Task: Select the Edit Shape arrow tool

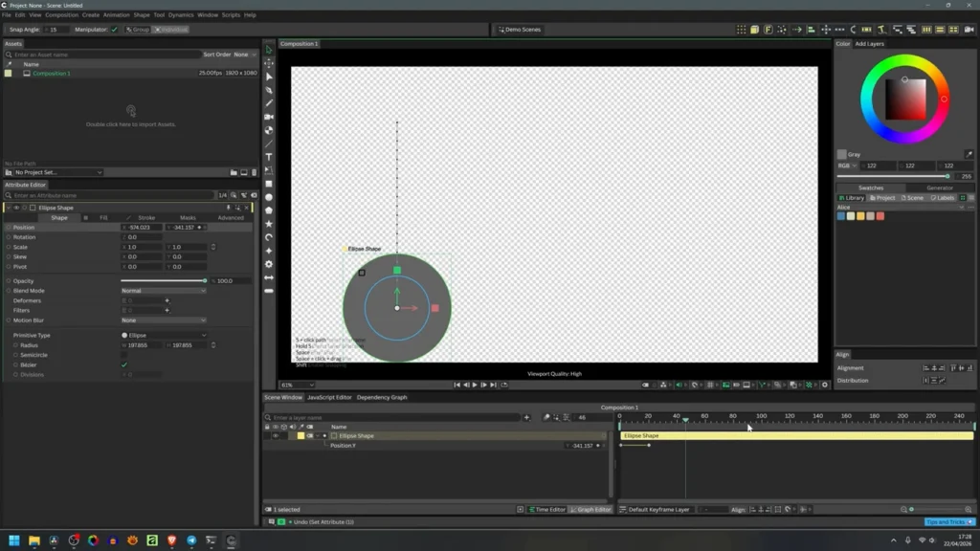Action: point(269,77)
